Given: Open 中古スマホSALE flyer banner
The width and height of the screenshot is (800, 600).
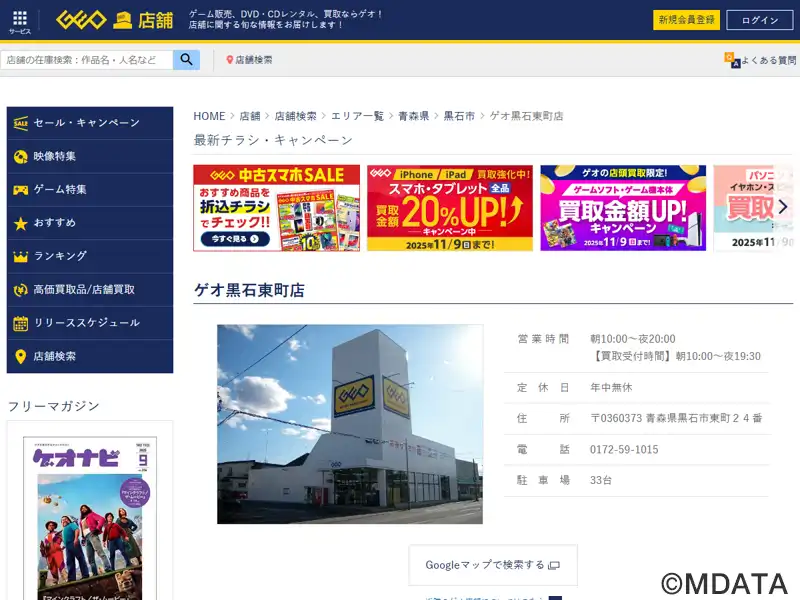Looking at the screenshot, I should pyautogui.click(x=277, y=208).
